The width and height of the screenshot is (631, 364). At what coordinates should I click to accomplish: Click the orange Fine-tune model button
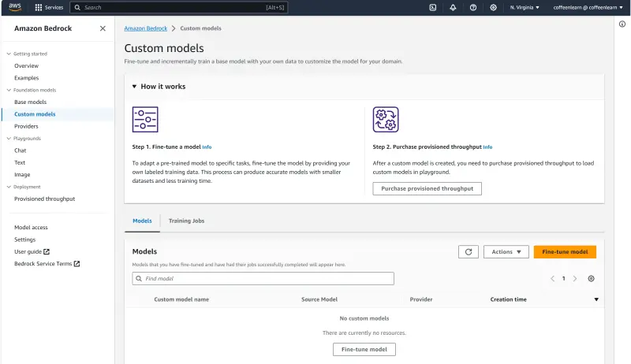coord(565,252)
